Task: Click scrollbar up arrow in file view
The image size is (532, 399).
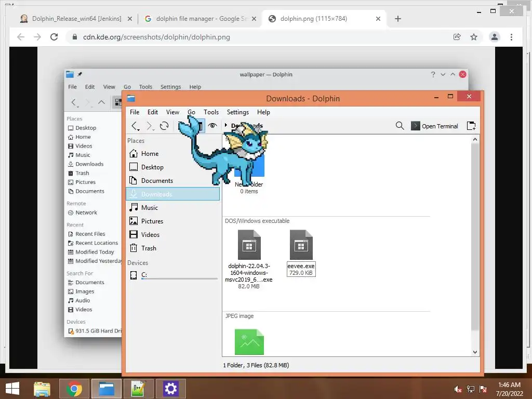Action: pyautogui.click(x=475, y=139)
